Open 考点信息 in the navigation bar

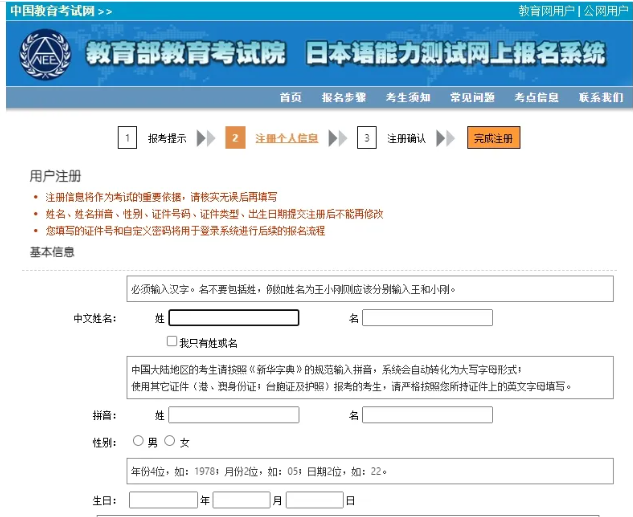coord(536,97)
